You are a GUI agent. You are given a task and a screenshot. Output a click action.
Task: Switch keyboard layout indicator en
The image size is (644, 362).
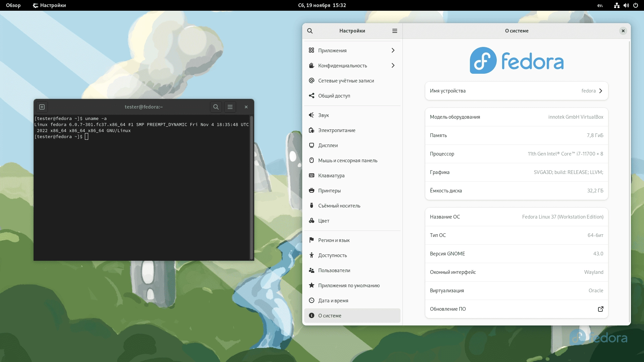pyautogui.click(x=600, y=5)
